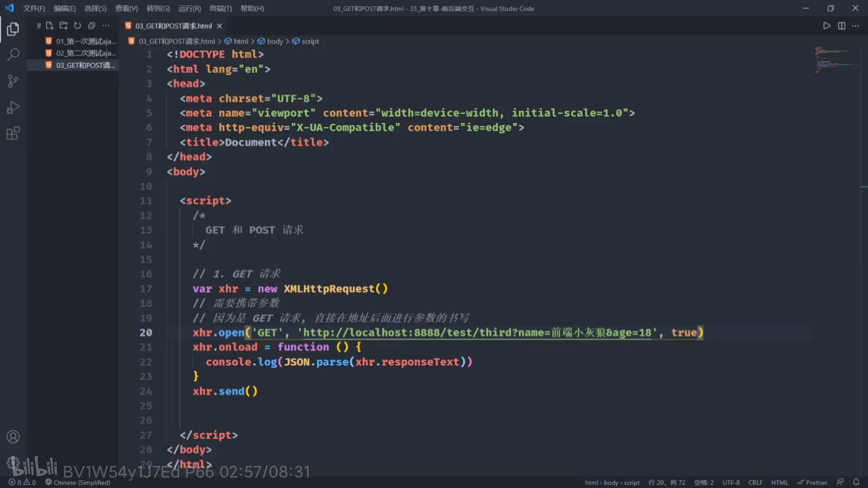The width and height of the screenshot is (868, 488).
Task: Click the CRLF line ending indicator
Action: tap(755, 483)
